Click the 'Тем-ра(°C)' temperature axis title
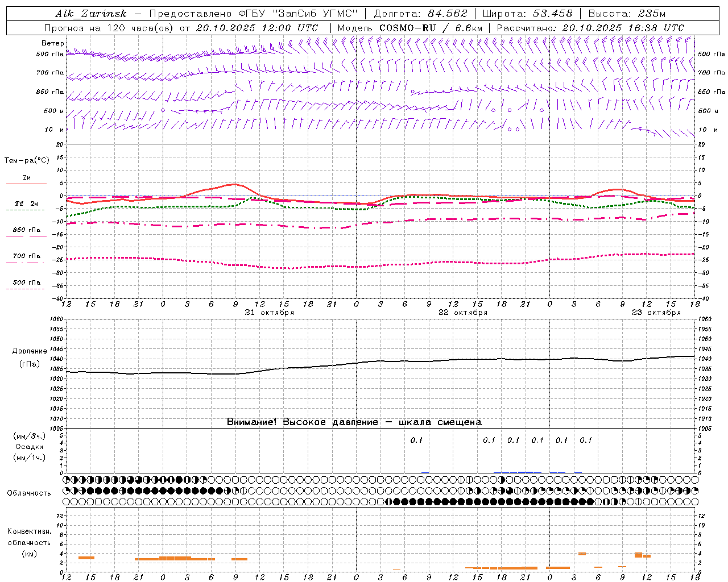728x582 pixels. pos(27,161)
